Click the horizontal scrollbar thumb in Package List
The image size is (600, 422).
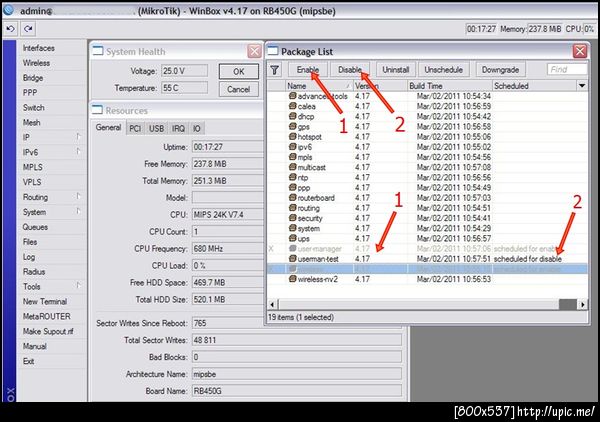[567, 305]
